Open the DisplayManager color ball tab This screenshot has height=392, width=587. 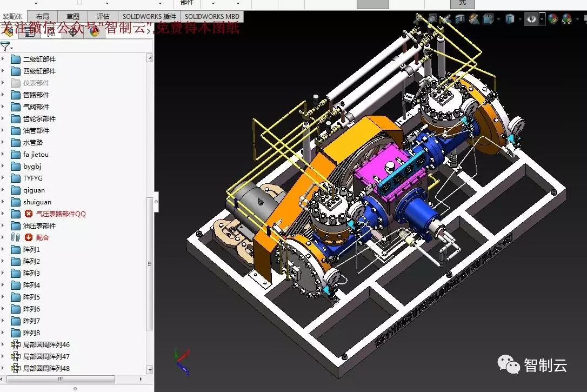95,32
